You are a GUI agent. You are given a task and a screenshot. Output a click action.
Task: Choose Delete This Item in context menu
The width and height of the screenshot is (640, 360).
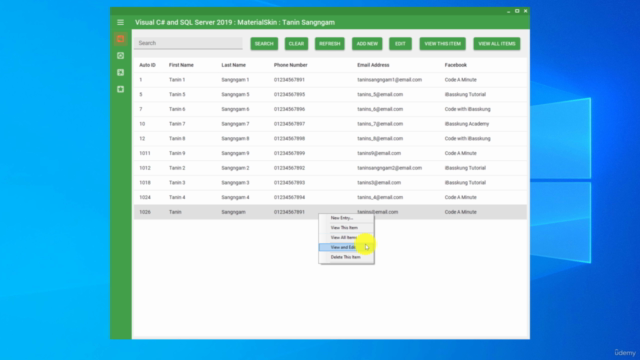346,257
